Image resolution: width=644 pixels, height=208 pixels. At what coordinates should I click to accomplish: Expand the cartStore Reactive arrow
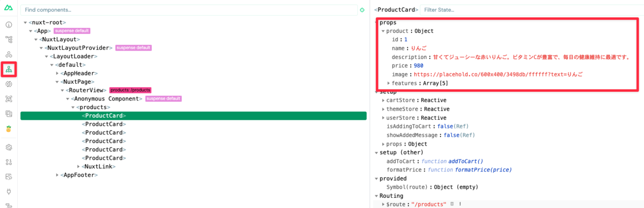pyautogui.click(x=383, y=101)
